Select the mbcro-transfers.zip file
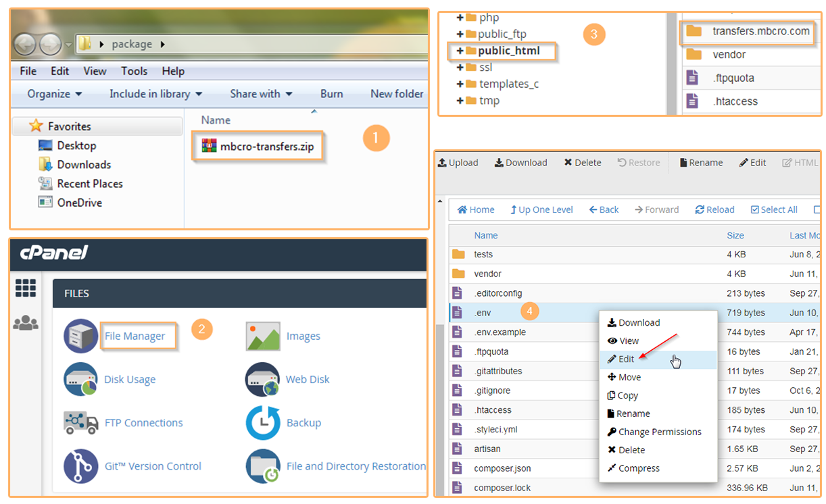The width and height of the screenshot is (826, 504). click(258, 147)
